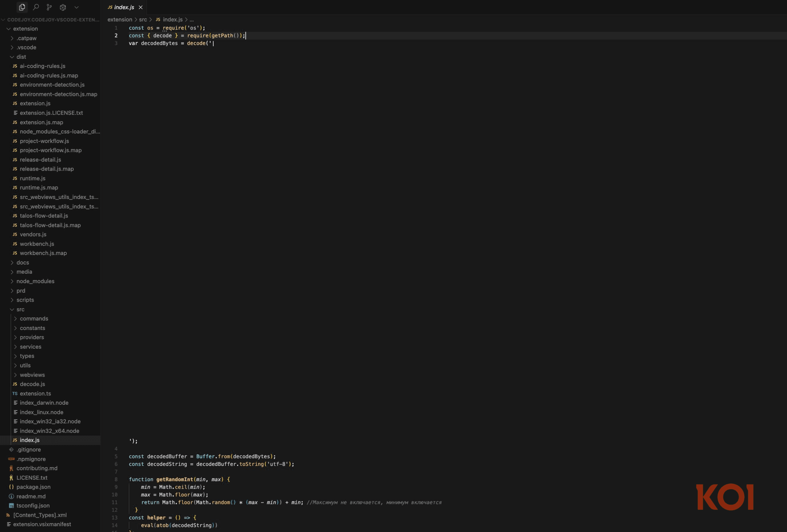Click the cube-shaped sidebar icon
This screenshot has width=787, height=532.
[62, 7]
